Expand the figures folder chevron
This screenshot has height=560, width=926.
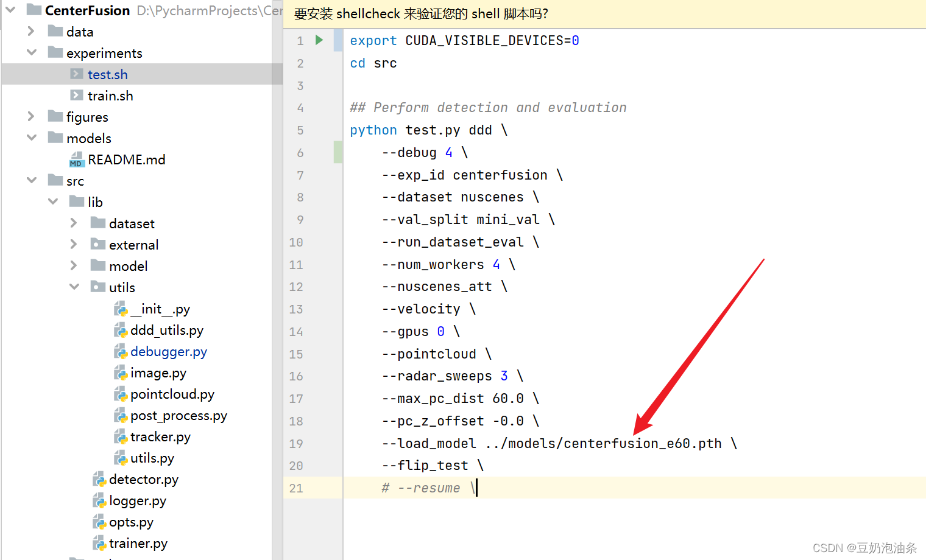pyautogui.click(x=32, y=116)
